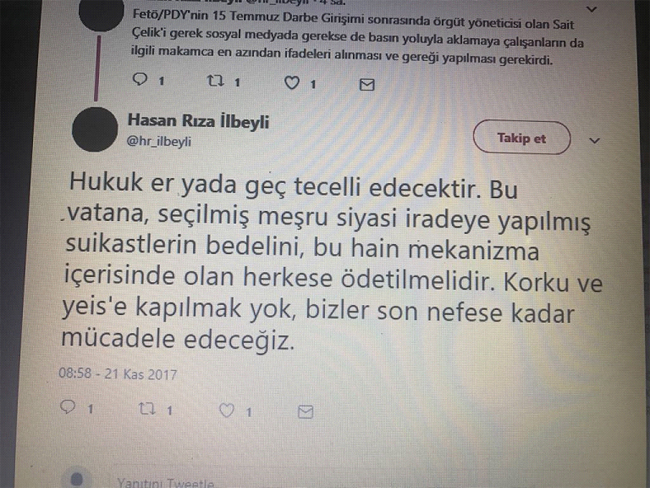650x488 pixels.
Task: Open chevron menu of the upper tweet
Action: pyautogui.click(x=592, y=9)
